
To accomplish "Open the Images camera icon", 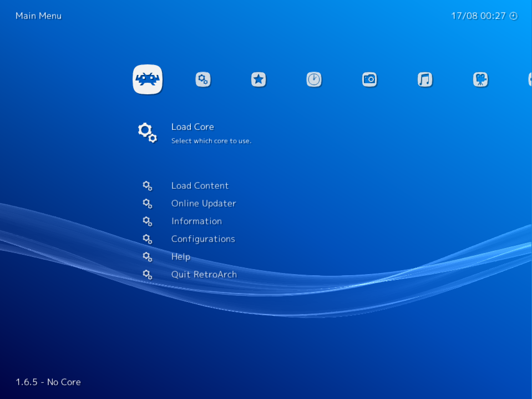I will (x=369, y=79).
